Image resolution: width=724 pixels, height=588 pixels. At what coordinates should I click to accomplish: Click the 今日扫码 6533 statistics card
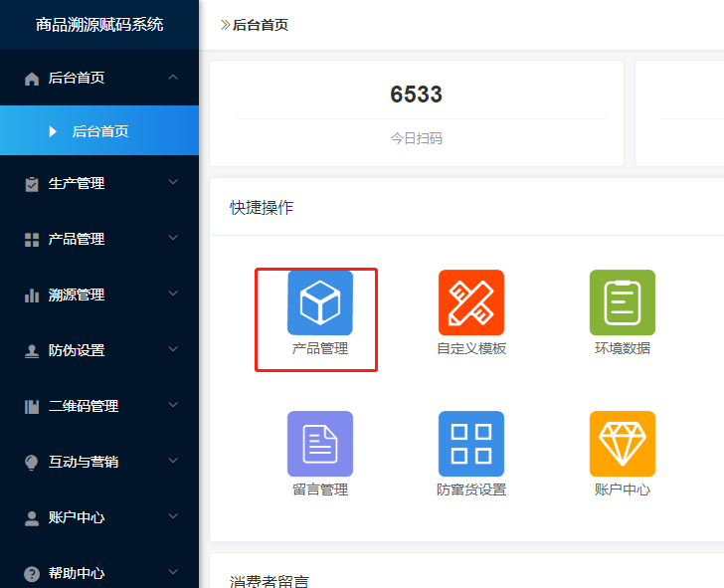pos(416,113)
